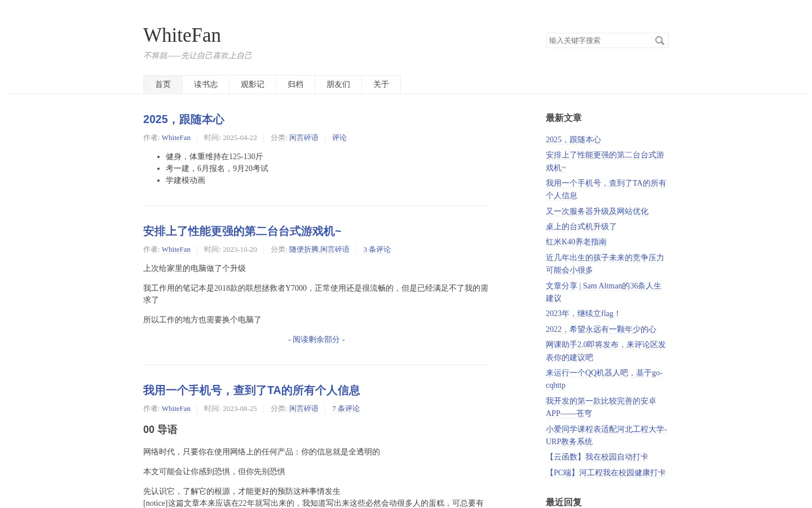
Task: Open post title 安排上了性能更强的第二台台式游戏机~
Action: [x=242, y=231]
